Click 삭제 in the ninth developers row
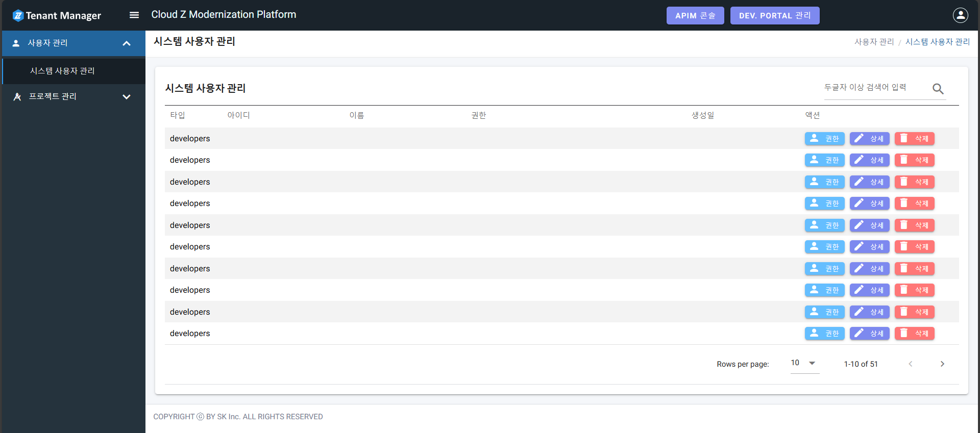Image resolution: width=980 pixels, height=433 pixels. point(914,312)
